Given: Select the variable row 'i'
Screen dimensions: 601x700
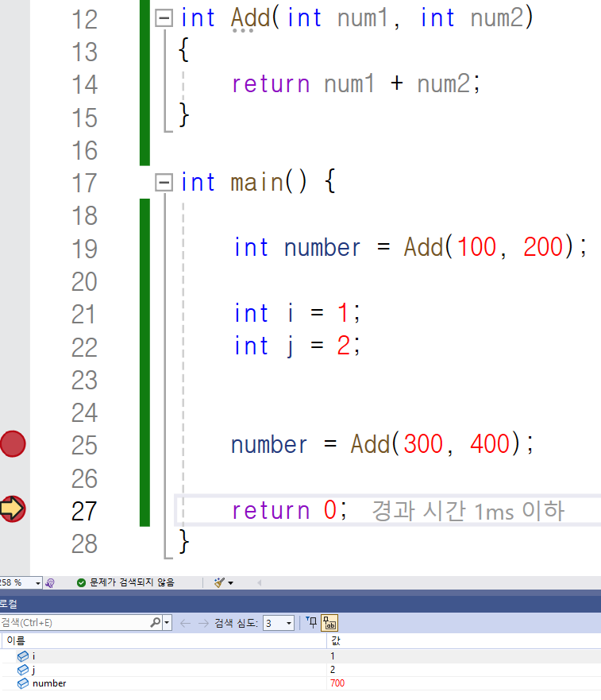Looking at the screenshot, I should pyautogui.click(x=300, y=656).
